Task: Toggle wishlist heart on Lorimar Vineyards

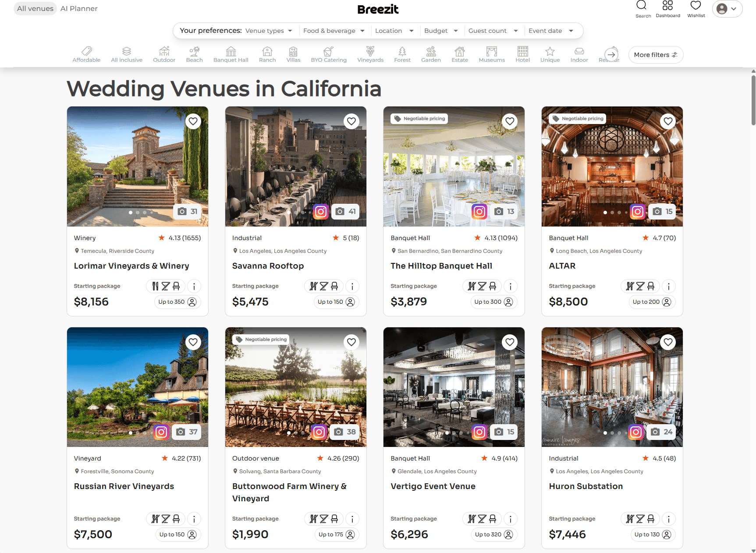Action: tap(193, 121)
